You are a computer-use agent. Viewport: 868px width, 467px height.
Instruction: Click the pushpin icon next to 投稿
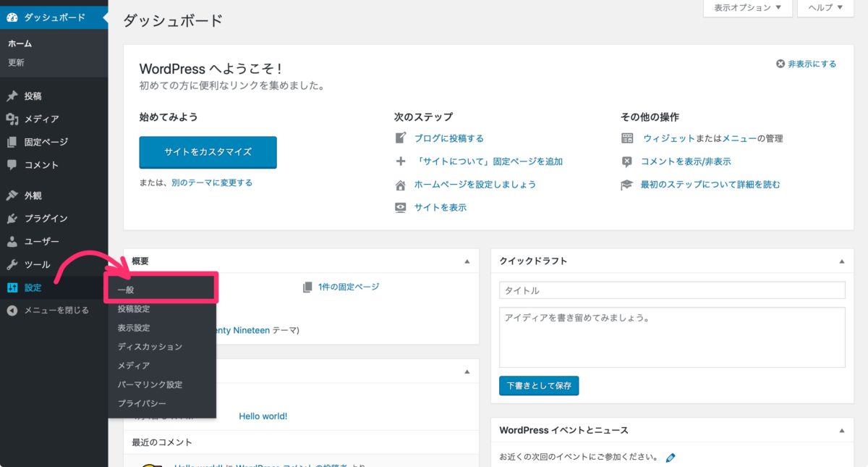[12, 96]
